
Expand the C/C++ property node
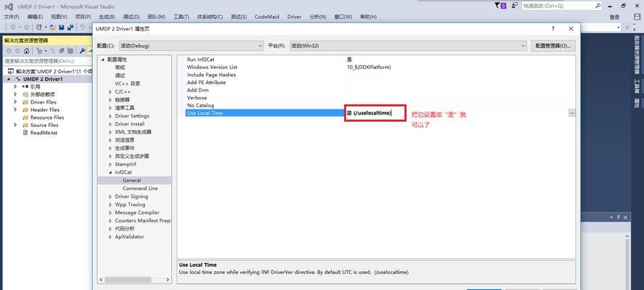point(111,92)
